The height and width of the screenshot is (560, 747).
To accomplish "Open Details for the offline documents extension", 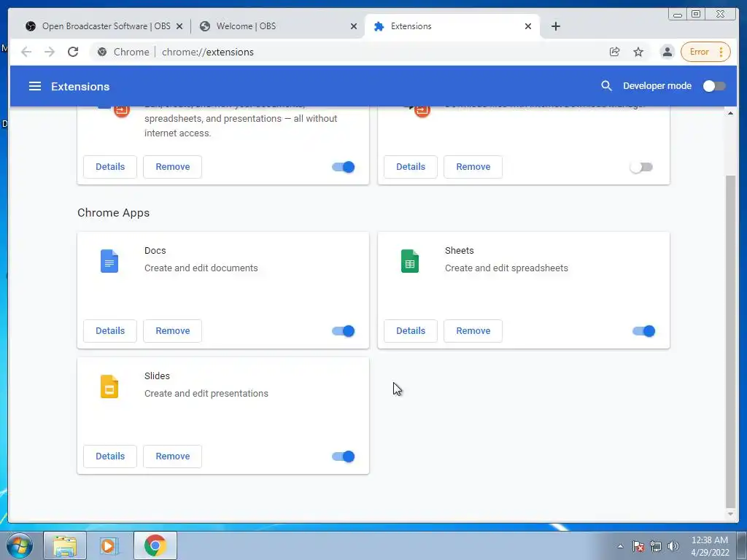I will [110, 167].
